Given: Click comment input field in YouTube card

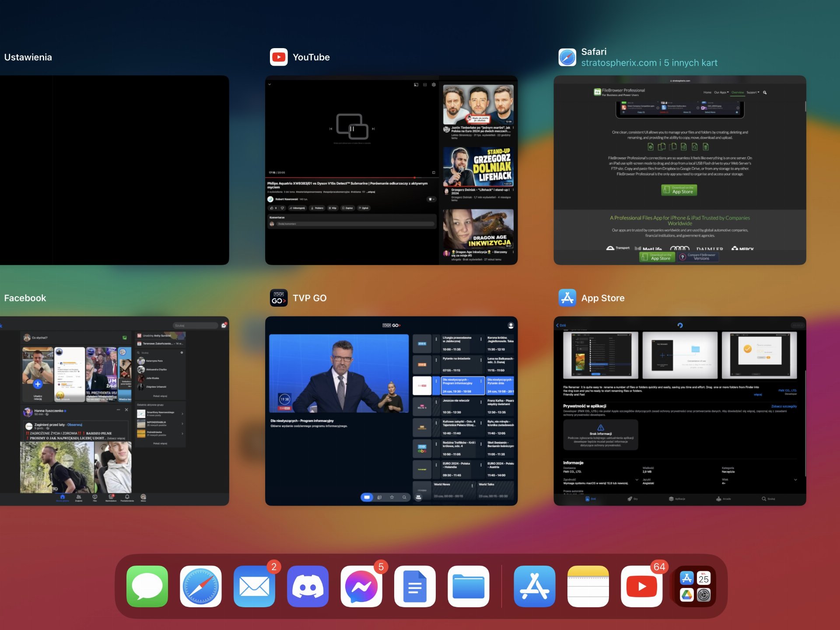Looking at the screenshot, I should coord(356,224).
